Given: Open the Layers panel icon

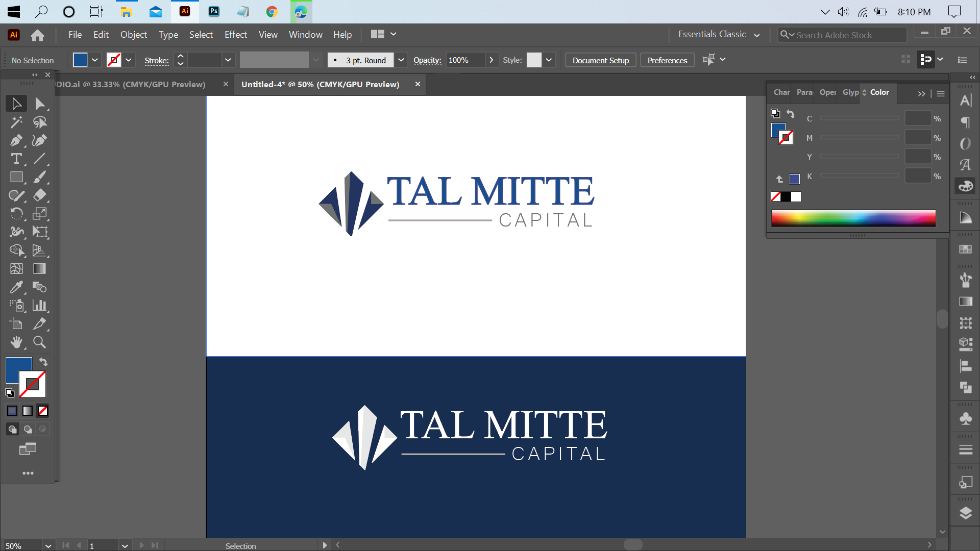Looking at the screenshot, I should [966, 514].
